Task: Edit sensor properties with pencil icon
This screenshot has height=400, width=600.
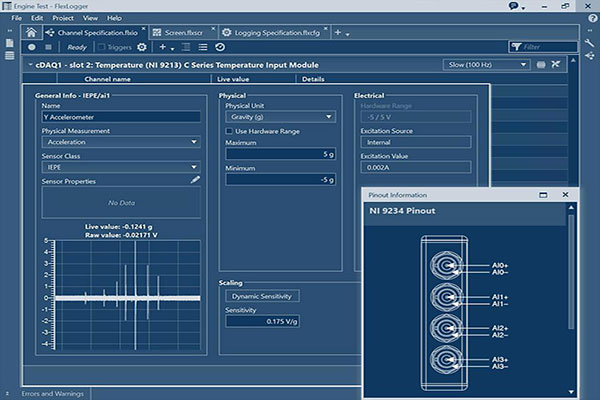Action: pyautogui.click(x=195, y=180)
